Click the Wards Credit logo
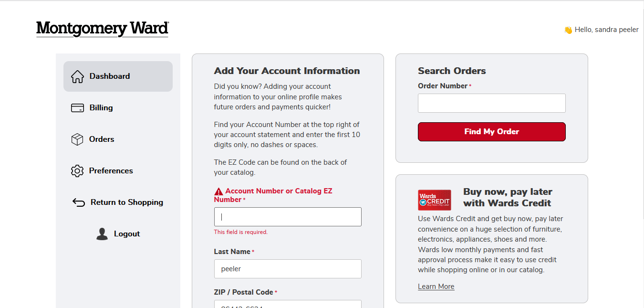The width and height of the screenshot is (644, 308). tap(435, 200)
